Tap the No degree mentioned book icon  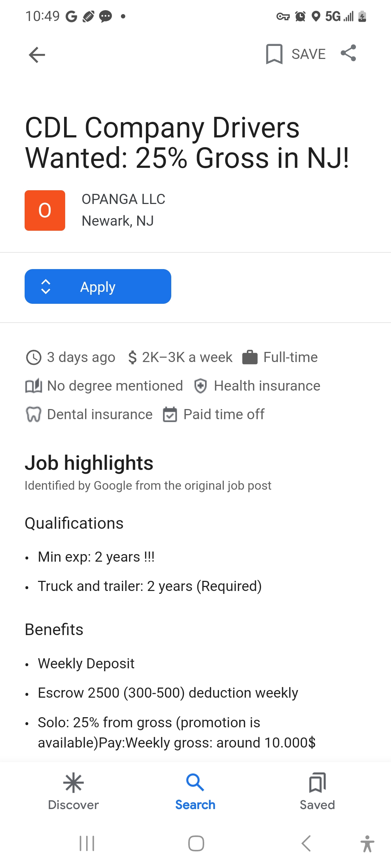(34, 386)
